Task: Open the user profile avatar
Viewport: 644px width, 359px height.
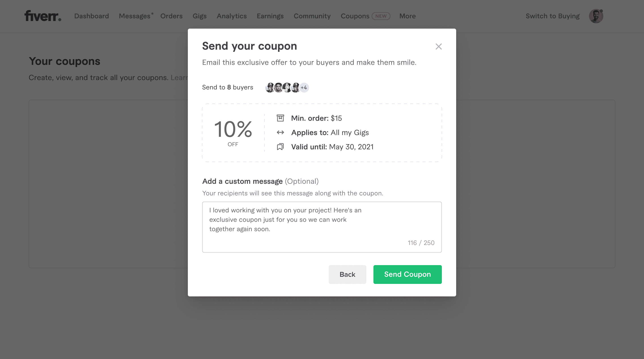Action: tap(596, 16)
